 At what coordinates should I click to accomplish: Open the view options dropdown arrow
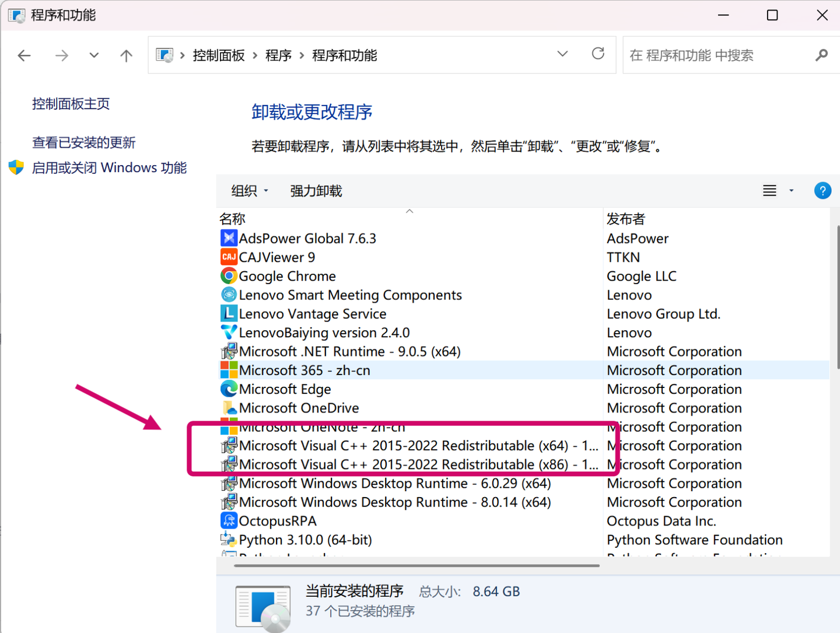tap(790, 191)
